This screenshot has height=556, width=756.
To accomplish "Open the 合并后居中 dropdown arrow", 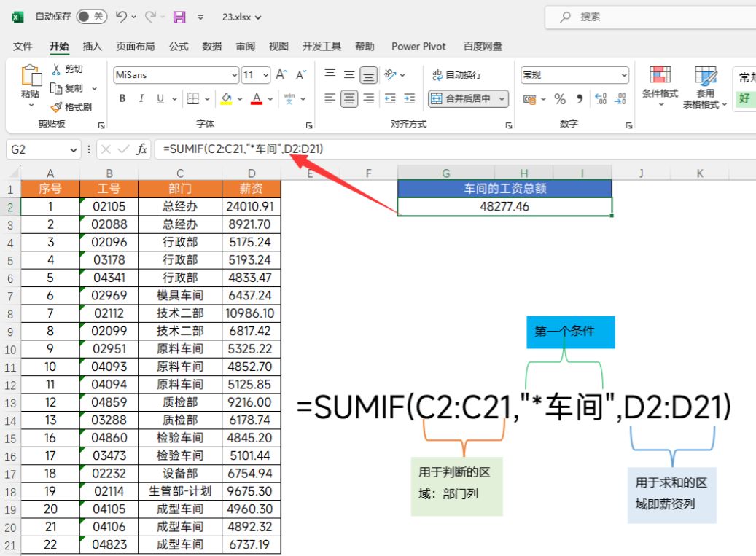I will (502, 99).
